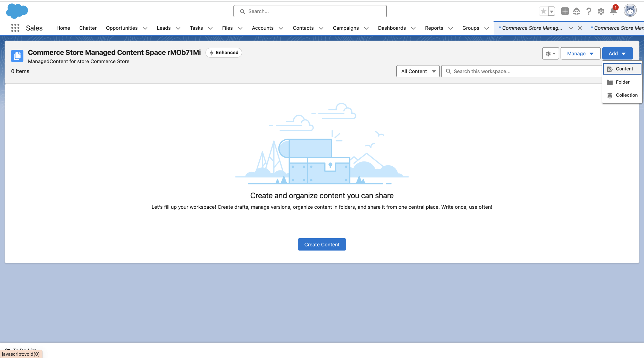
Task: Open the global actions plus icon
Action: (565, 11)
